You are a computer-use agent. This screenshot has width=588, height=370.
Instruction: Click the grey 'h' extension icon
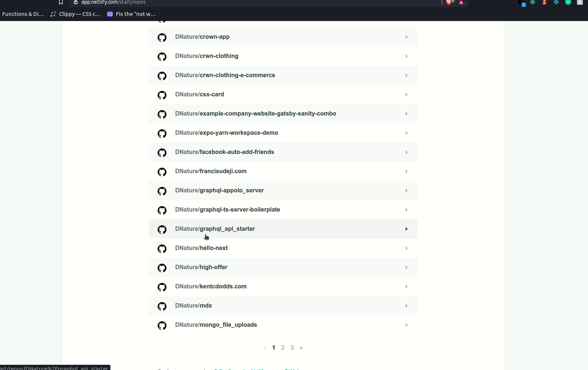tap(580, 2)
